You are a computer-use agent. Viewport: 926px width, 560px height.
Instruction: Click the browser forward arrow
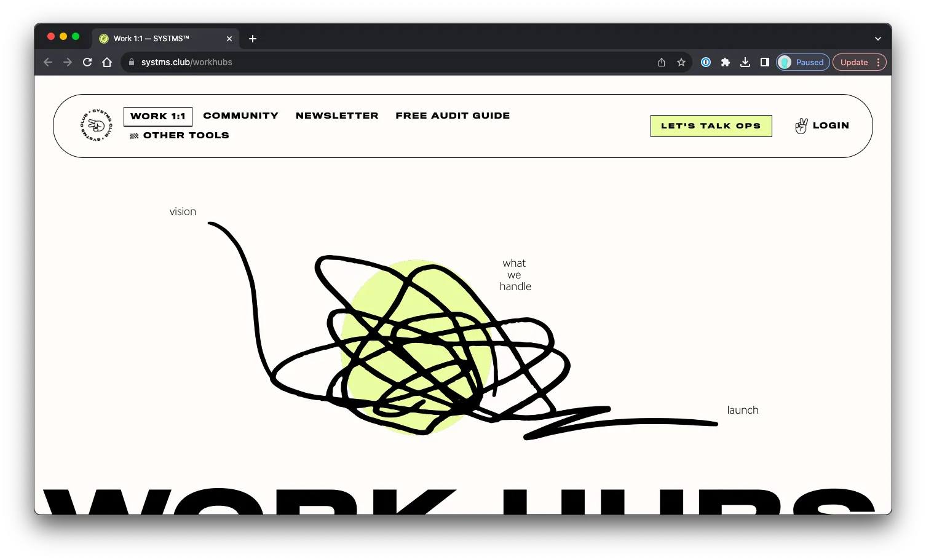tap(68, 62)
